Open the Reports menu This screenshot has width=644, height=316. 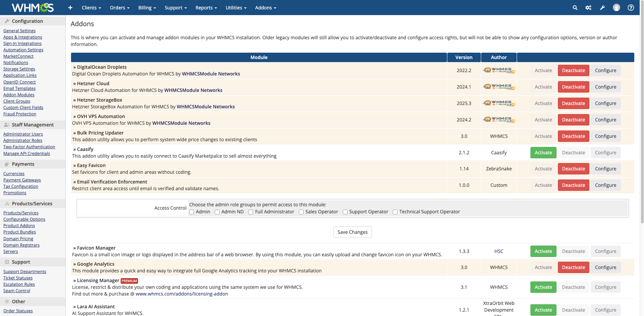coord(206,8)
